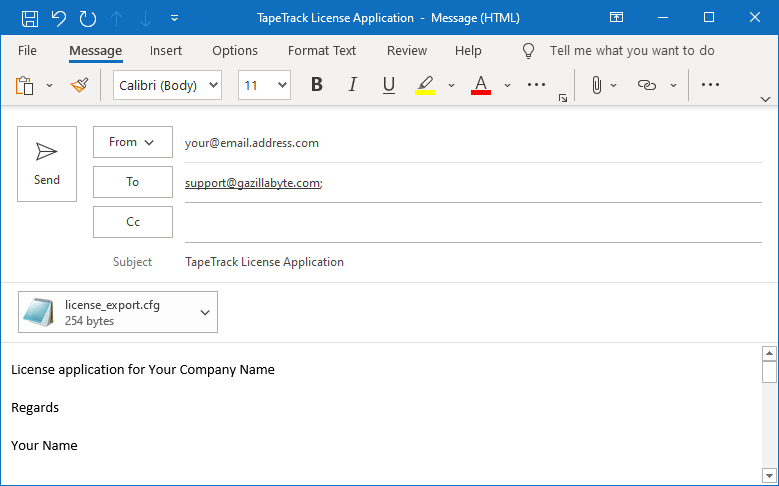Click the Cc button

pos(133,222)
